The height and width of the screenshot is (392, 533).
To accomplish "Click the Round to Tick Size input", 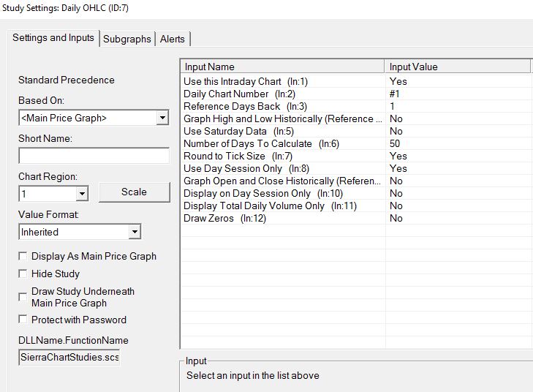I will point(283,157).
